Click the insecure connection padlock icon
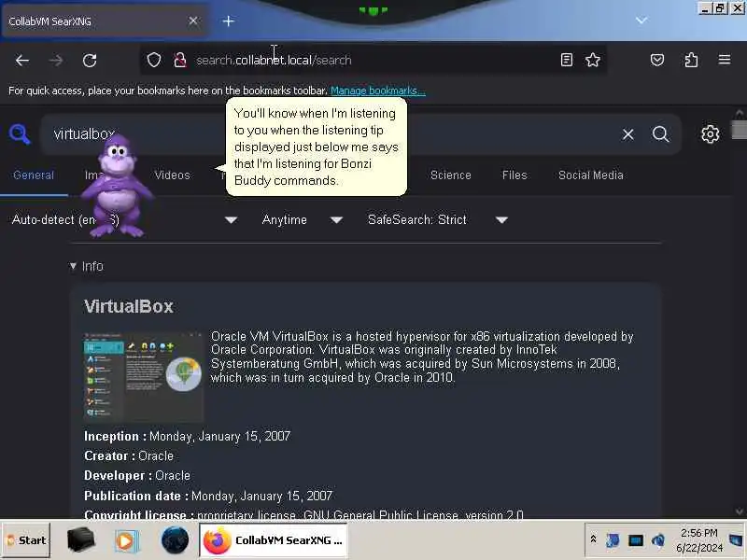This screenshot has height=560, width=747. point(179,60)
